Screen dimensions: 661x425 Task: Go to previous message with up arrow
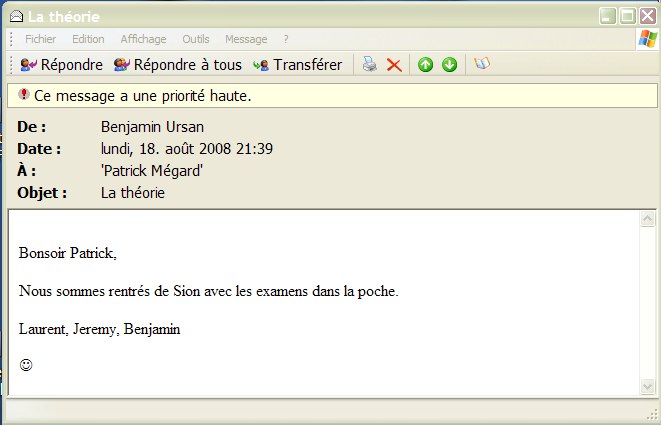pyautogui.click(x=425, y=65)
